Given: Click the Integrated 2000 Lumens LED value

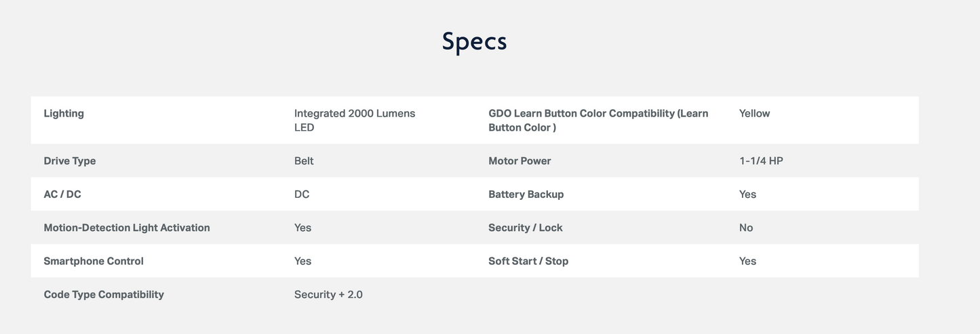Looking at the screenshot, I should click(354, 120).
